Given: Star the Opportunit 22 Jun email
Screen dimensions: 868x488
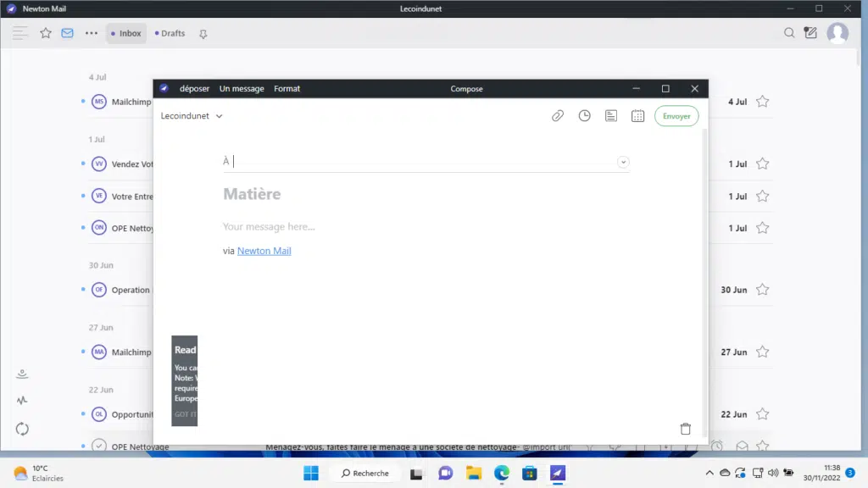Looking at the screenshot, I should coord(762,413).
